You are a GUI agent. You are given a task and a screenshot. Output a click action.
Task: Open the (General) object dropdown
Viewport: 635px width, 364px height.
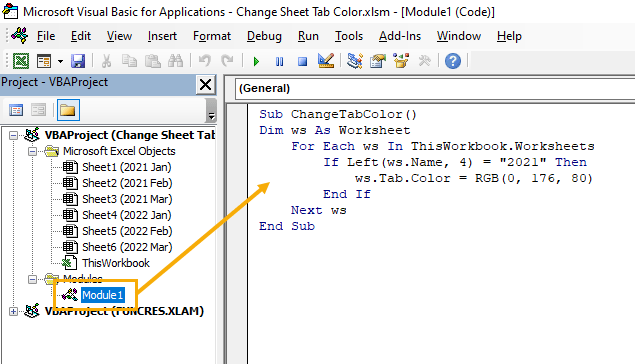tap(435, 88)
